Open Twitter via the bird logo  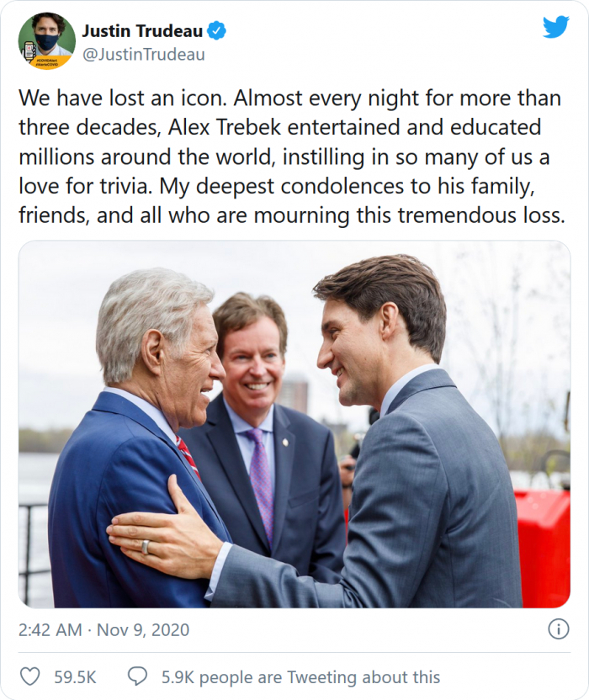pos(555,27)
